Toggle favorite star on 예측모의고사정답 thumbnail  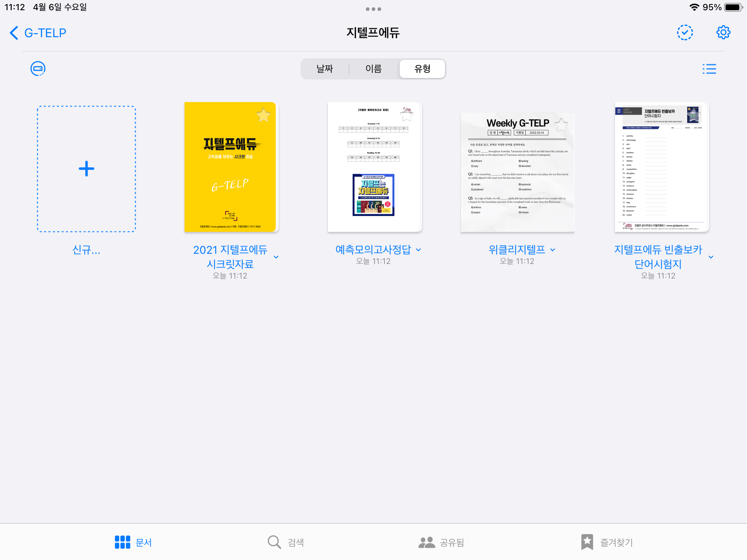407,115
